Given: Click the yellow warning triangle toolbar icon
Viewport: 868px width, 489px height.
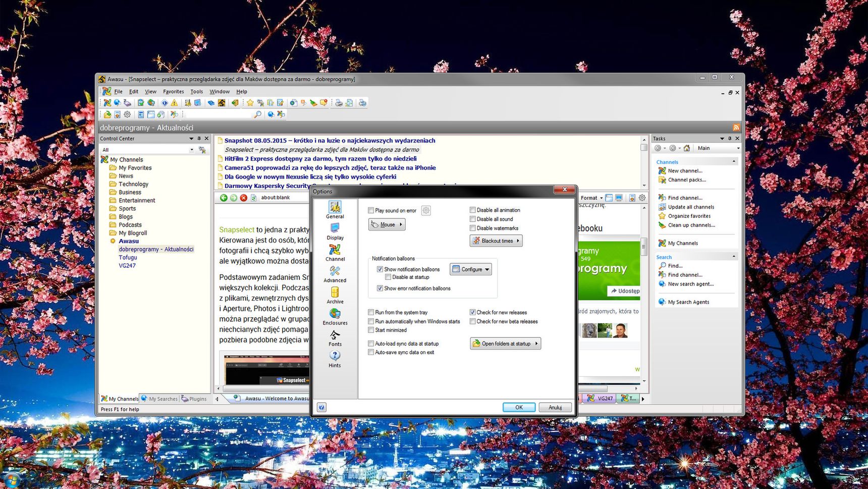Looking at the screenshot, I should click(x=175, y=103).
